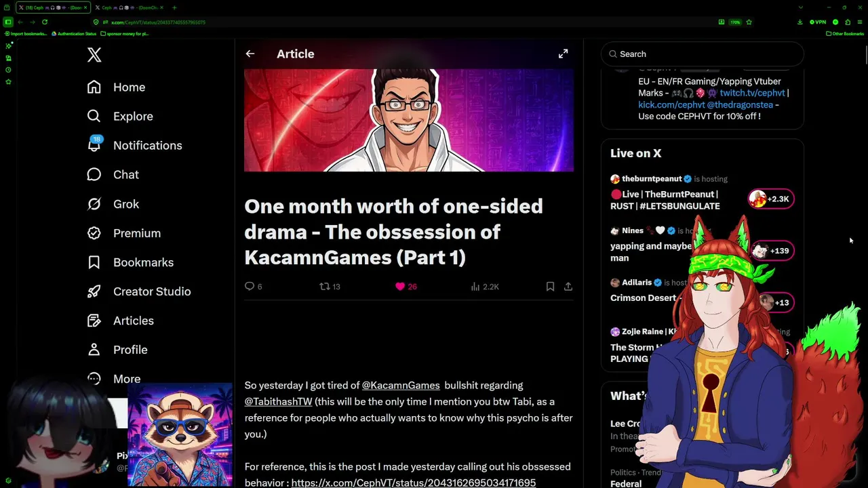Open browser site security shield icon

(x=96, y=22)
